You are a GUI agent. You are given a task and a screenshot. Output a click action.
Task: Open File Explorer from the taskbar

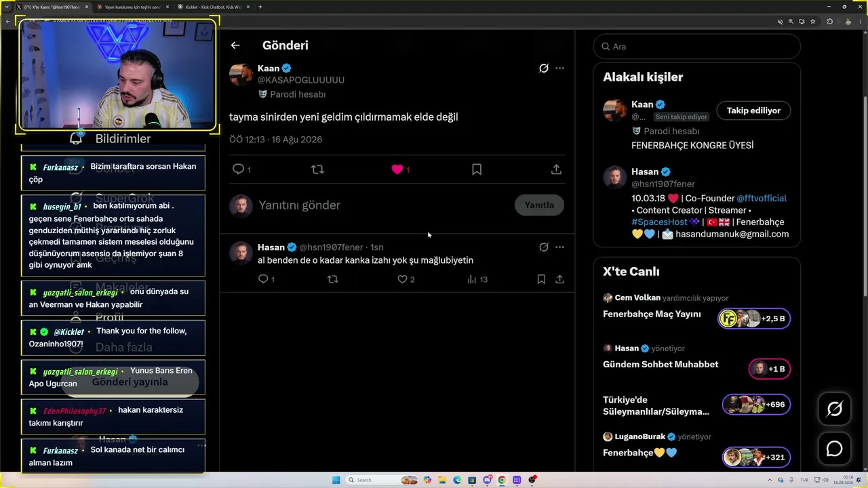tap(442, 480)
